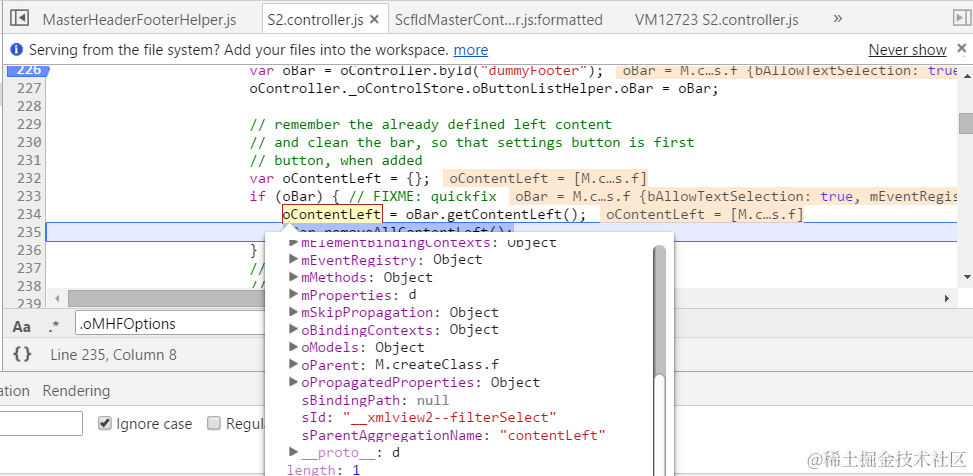Viewport: 973px width, 476px height.
Task: Toggle the match case 'Aa' search option
Action: pos(22,326)
